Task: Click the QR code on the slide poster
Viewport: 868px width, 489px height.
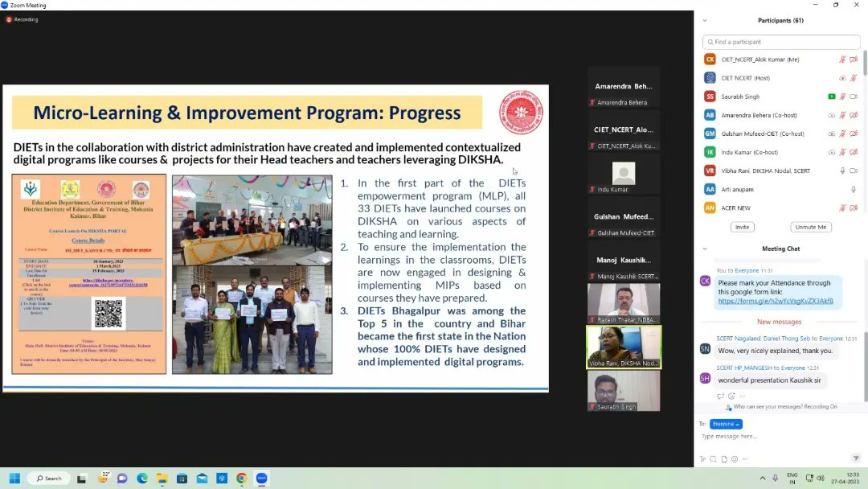Action: pos(108,314)
